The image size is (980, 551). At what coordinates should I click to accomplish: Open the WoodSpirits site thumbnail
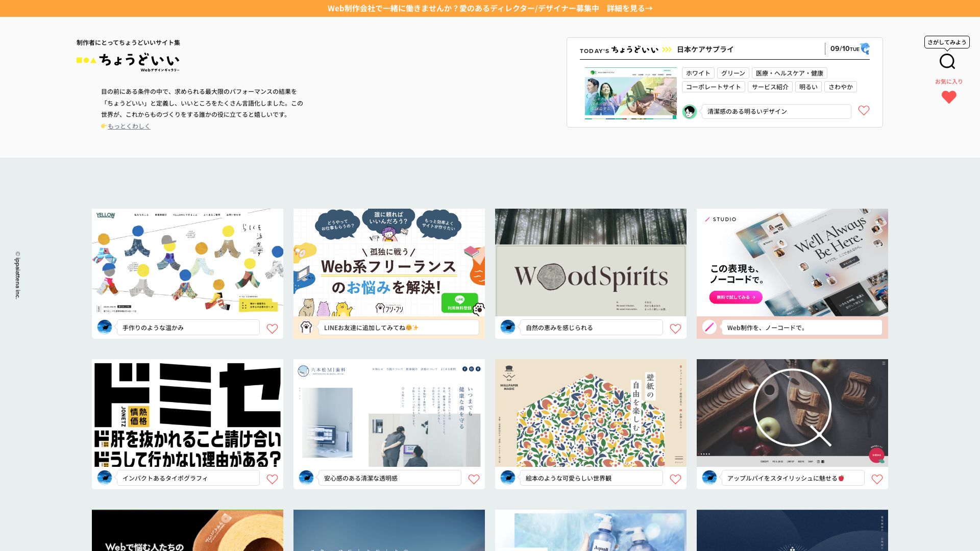(x=591, y=262)
